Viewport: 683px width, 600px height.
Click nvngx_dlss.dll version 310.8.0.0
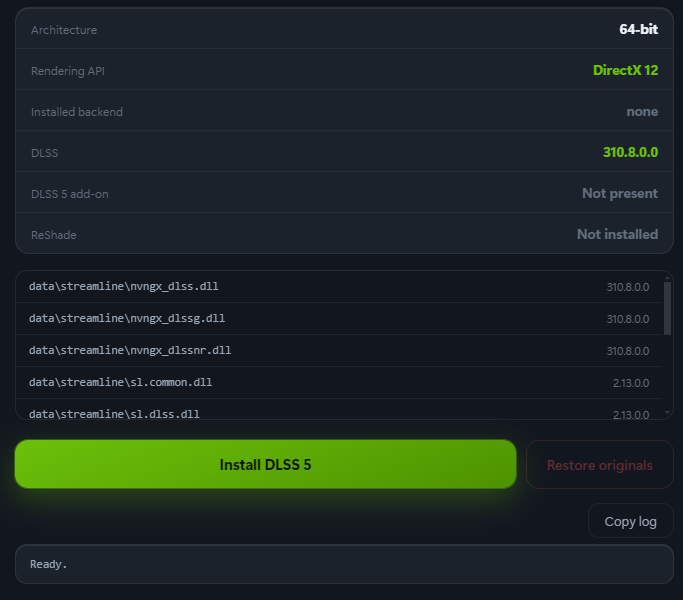pyautogui.click(x=628, y=287)
